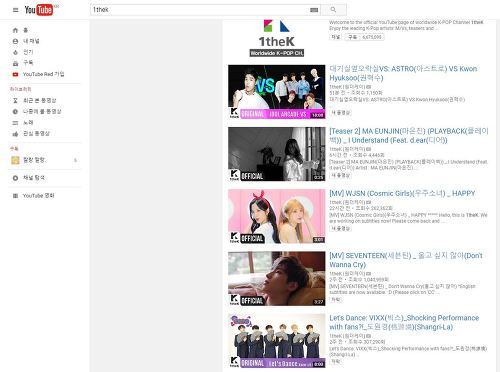Viewport: 500px width, 372px height.
Task: Click the Trending flame icon
Action: pyautogui.click(x=15, y=52)
